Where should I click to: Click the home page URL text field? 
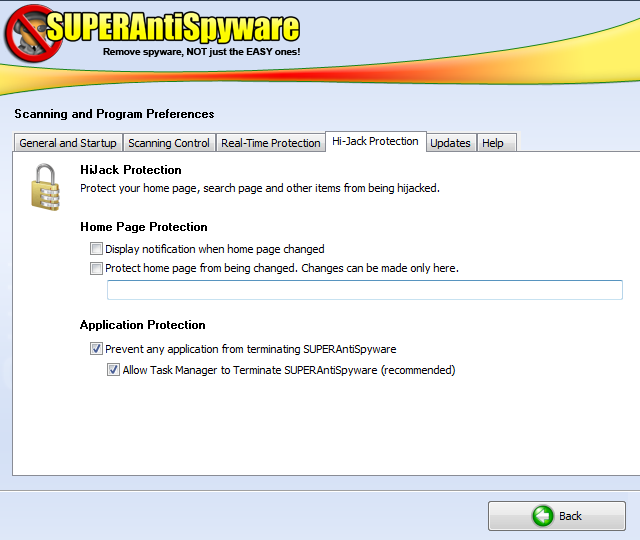364,290
